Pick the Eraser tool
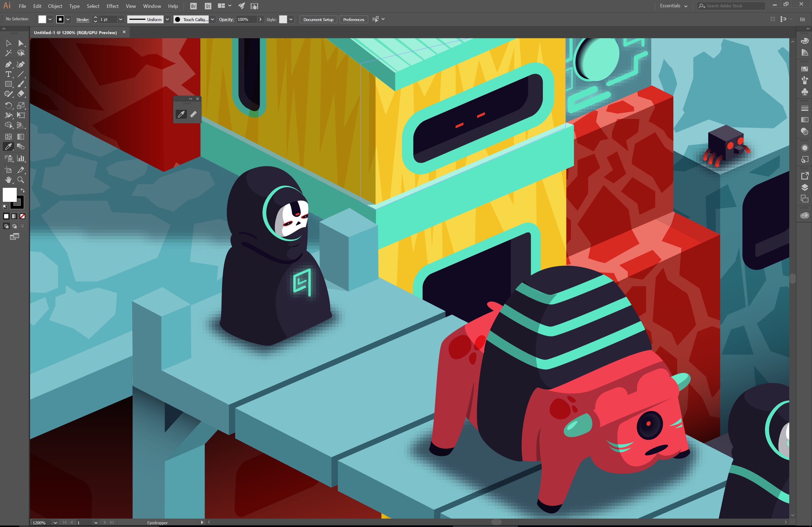812x527 pixels. pos(21,94)
